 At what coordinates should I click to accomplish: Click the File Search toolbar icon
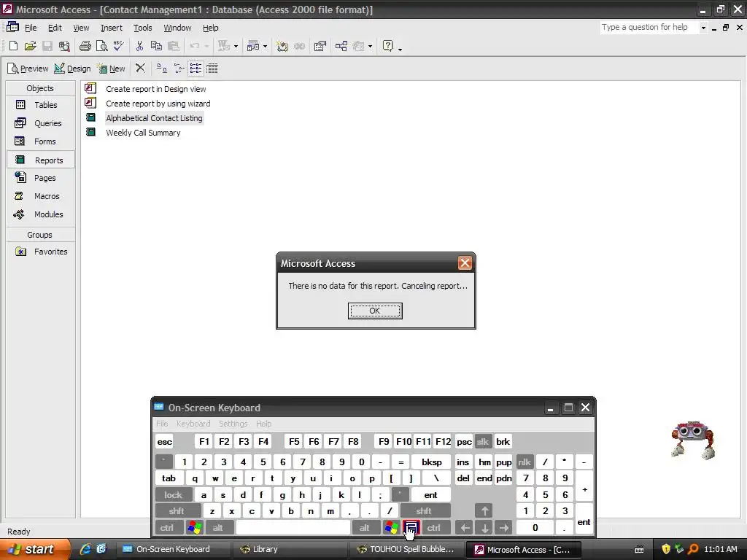64,46
